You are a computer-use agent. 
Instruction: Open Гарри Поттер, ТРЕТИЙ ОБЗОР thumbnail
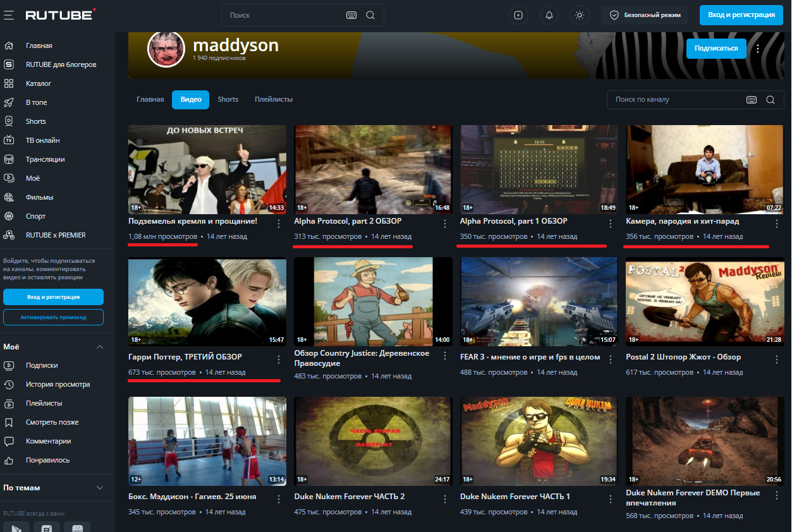point(207,301)
